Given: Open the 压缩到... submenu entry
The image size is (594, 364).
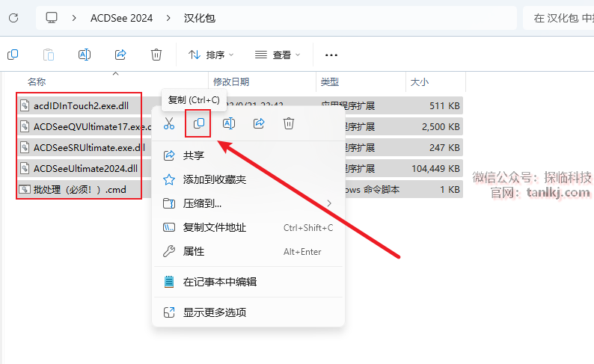Looking at the screenshot, I should click(x=248, y=203).
